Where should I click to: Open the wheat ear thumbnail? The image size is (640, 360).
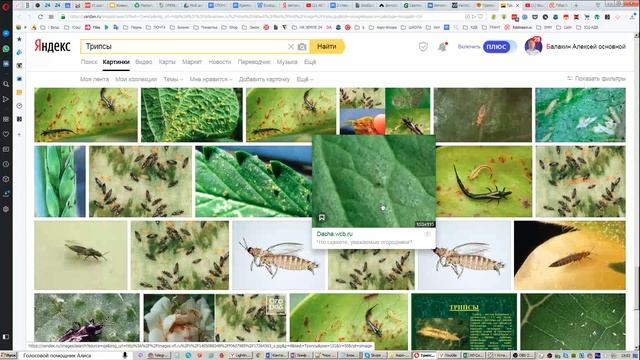click(60, 181)
